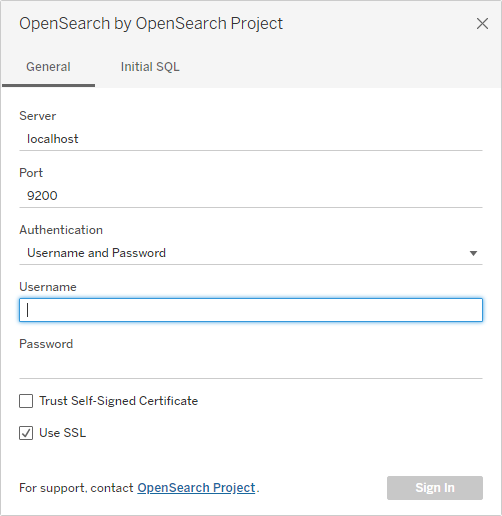Image resolution: width=502 pixels, height=516 pixels.
Task: Open the OpenSearch Project support link
Action: 196,488
